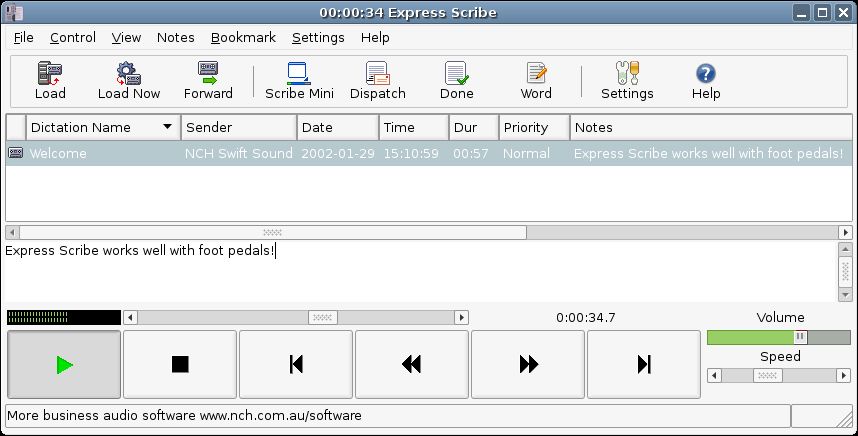The height and width of the screenshot is (436, 858).
Task: Click the 00:57 duration cell
Action: click(x=471, y=153)
